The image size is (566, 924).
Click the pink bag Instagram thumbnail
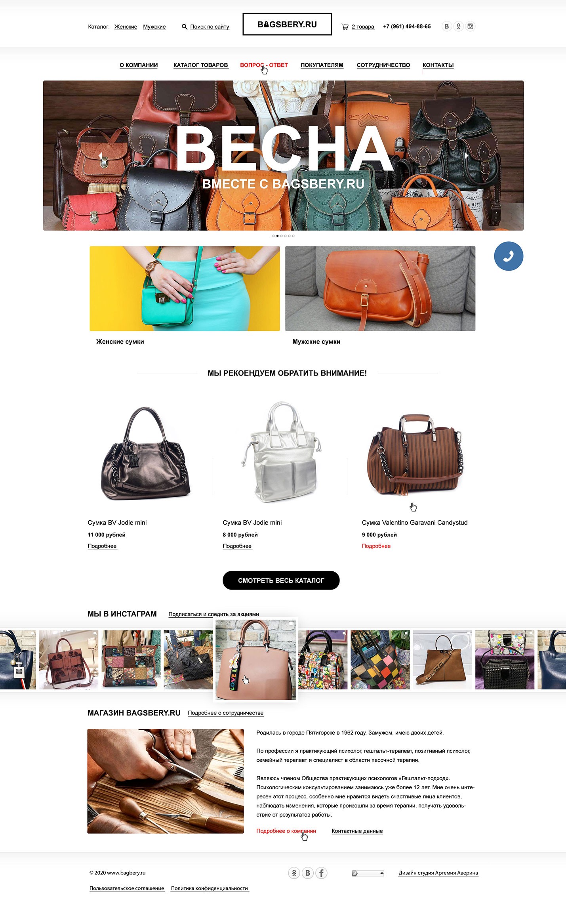point(256,660)
